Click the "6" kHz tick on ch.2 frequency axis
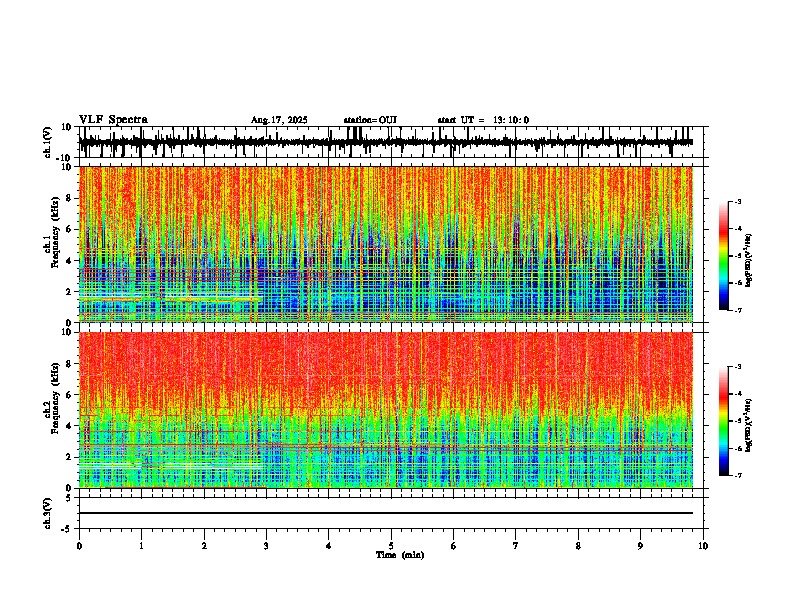Image resolution: width=792 pixels, height=612 pixels. click(x=69, y=395)
